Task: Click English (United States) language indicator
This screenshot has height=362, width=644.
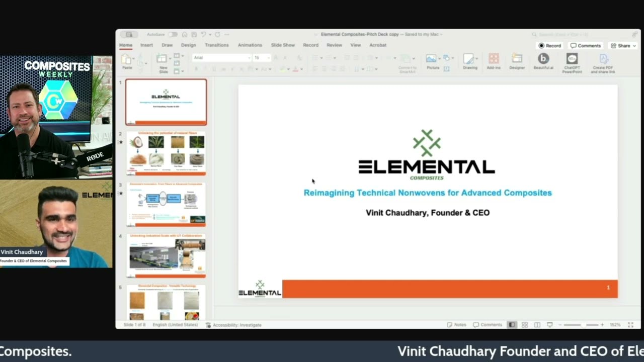Action: coord(175,325)
